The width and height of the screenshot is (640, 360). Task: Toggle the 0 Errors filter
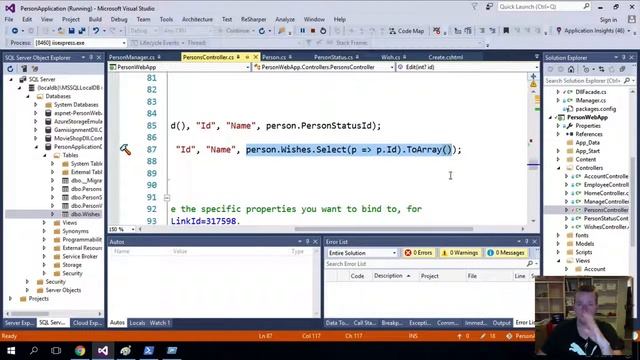418,253
